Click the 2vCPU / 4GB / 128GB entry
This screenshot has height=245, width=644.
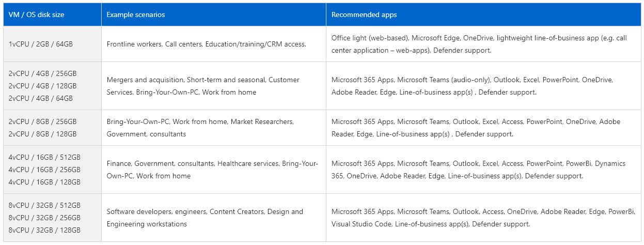point(42,86)
